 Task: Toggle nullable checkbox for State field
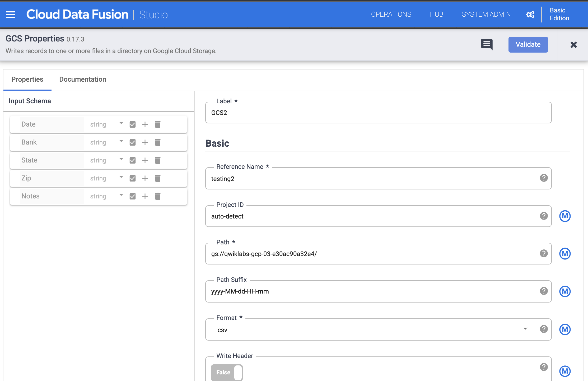coord(133,160)
